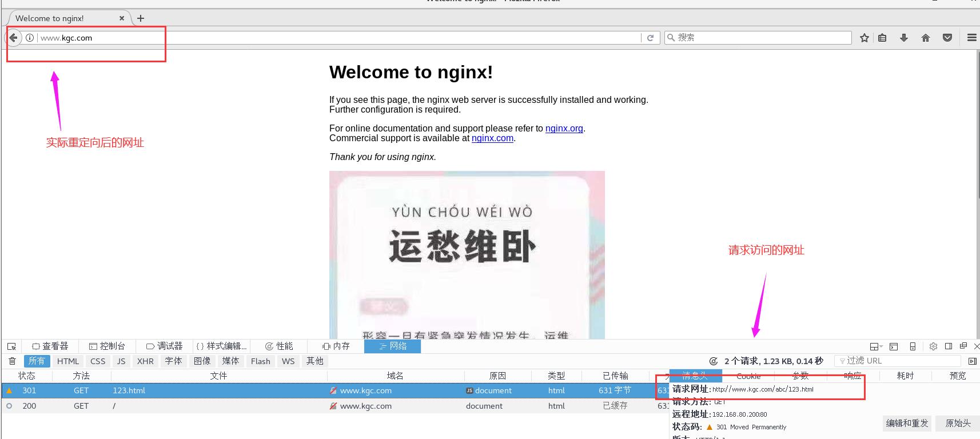980x439 pixels.
Task: Show bookmarks list icon in Firefox toolbar
Action: click(883, 38)
